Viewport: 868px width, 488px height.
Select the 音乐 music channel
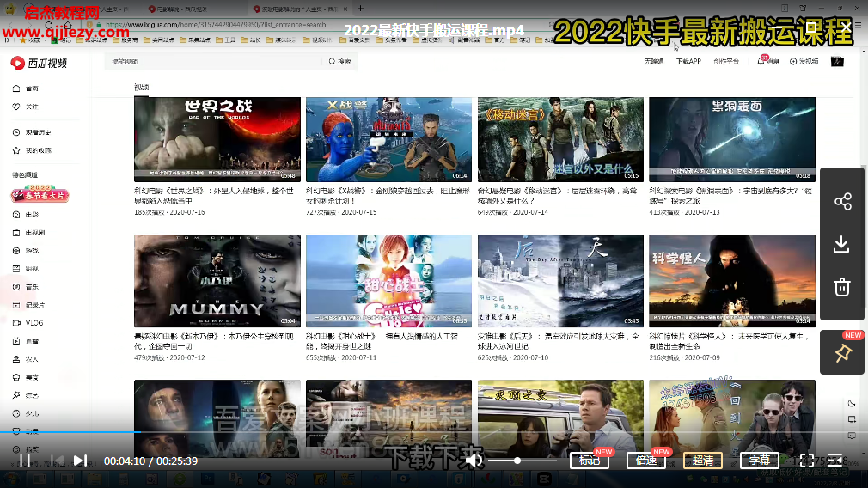click(x=26, y=287)
